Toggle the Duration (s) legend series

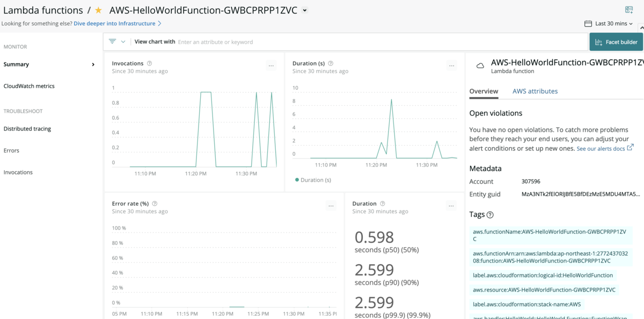313,180
